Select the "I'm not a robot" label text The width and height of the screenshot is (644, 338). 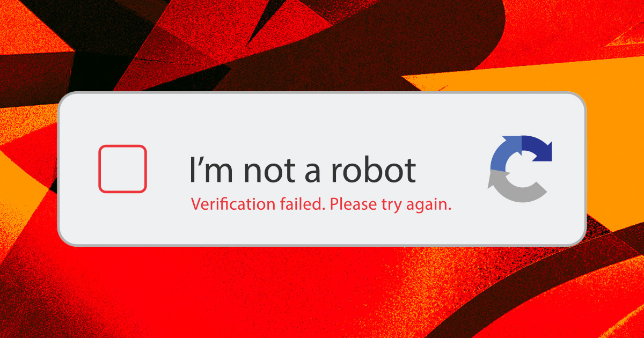click(x=303, y=169)
